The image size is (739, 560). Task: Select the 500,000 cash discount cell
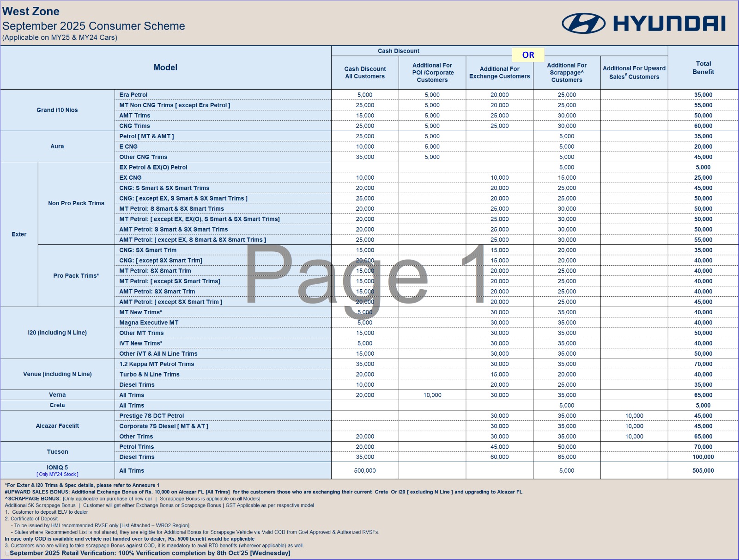click(x=365, y=471)
